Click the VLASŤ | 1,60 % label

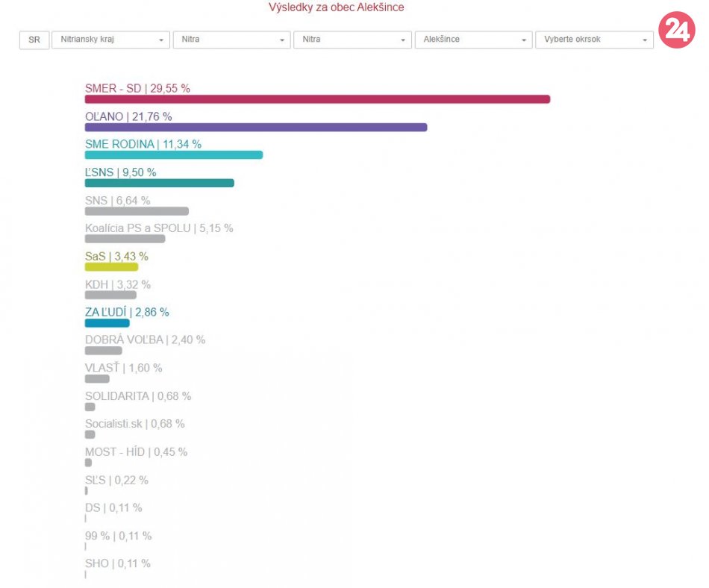(x=123, y=368)
